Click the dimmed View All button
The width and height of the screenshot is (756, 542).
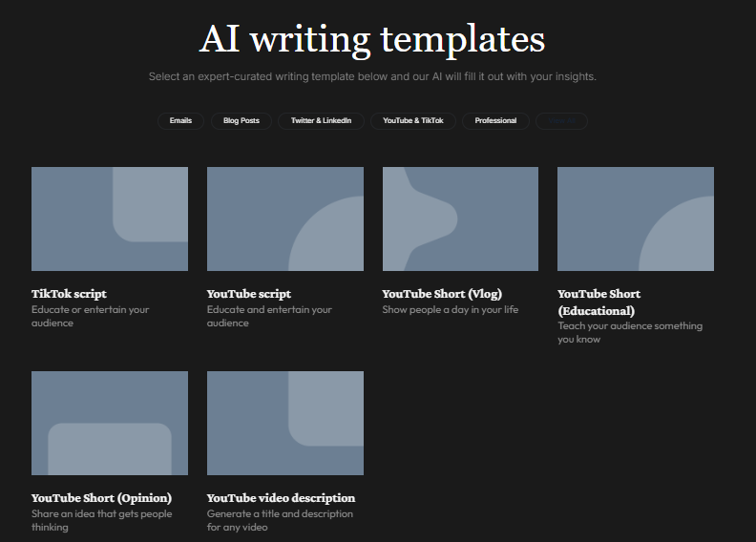pos(561,121)
